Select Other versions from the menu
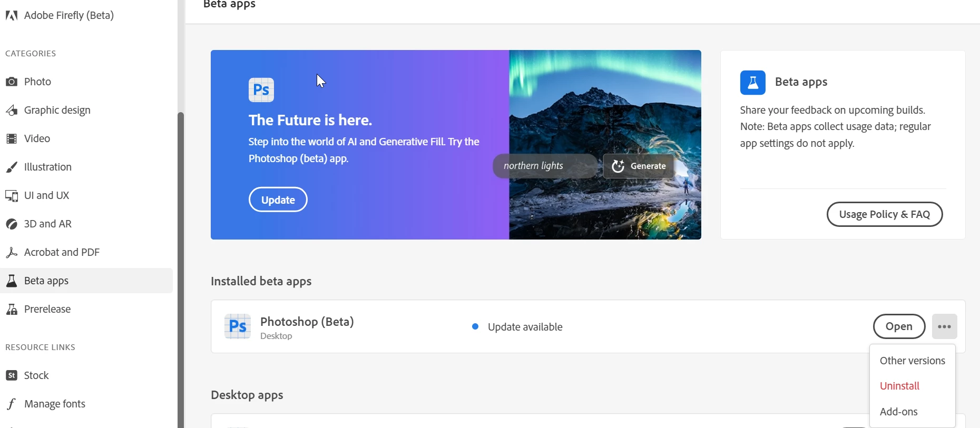This screenshot has width=980, height=428. click(x=913, y=361)
